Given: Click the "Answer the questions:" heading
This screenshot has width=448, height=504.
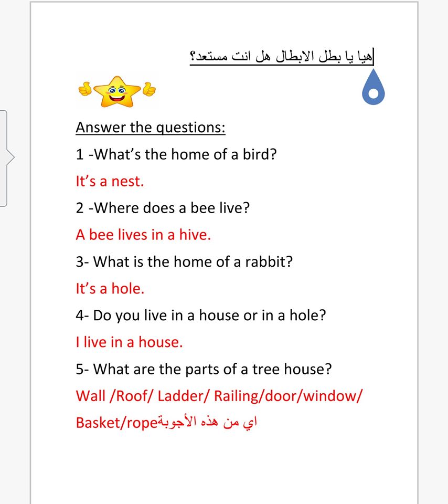Looking at the screenshot, I should [x=150, y=128].
